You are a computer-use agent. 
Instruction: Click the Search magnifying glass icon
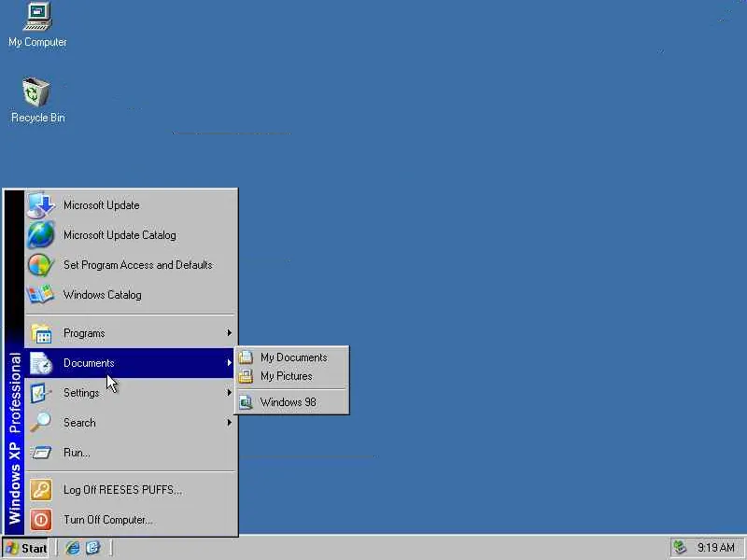pos(41,423)
